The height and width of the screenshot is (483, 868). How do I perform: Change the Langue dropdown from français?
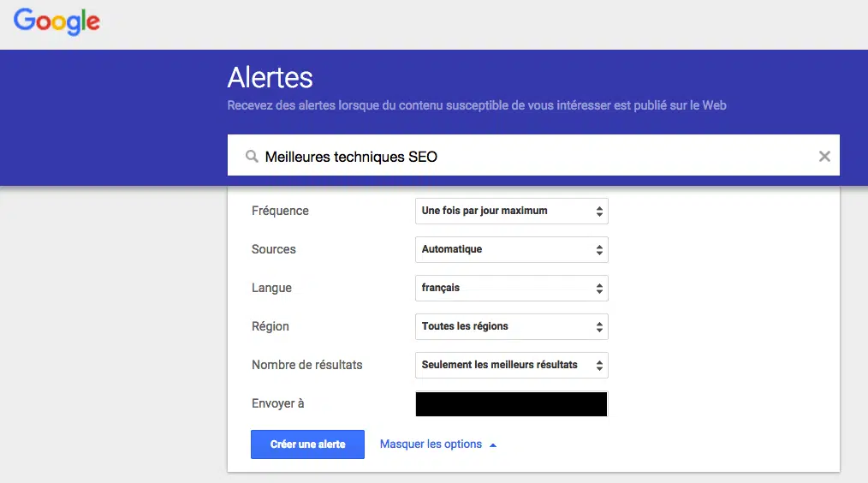tap(511, 288)
